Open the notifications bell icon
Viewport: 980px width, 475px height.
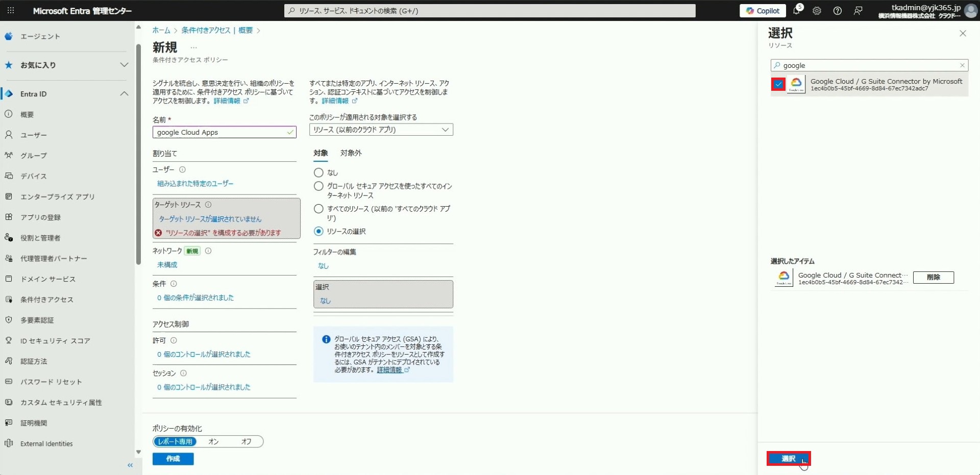(796, 11)
